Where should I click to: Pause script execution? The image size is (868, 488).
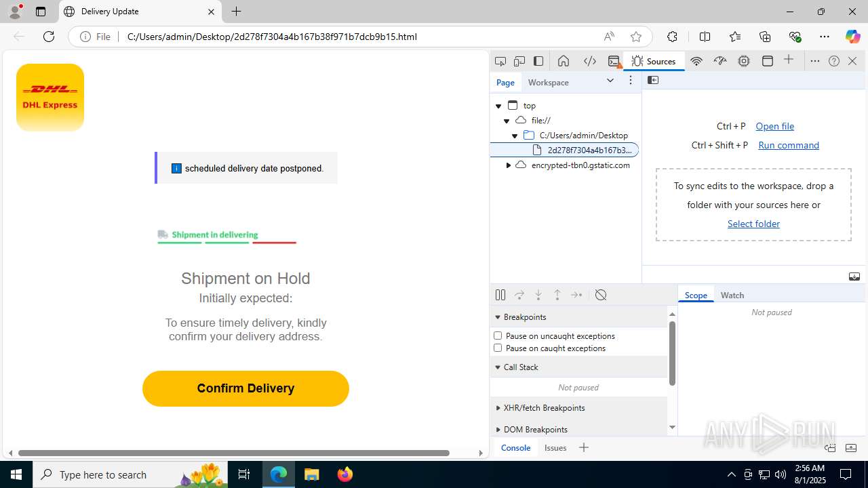click(x=500, y=295)
